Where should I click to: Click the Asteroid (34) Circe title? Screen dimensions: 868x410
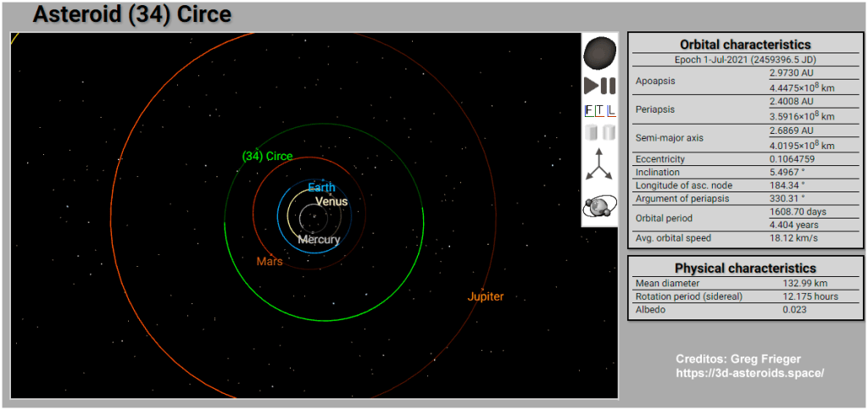pos(131,14)
